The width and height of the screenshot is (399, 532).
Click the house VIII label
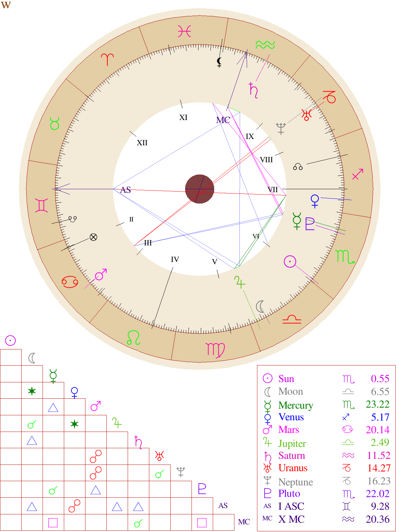click(266, 160)
